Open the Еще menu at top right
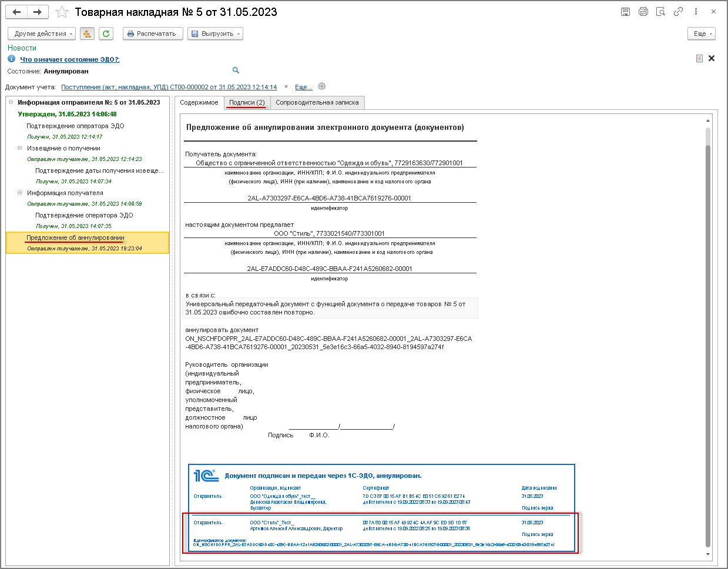 click(x=702, y=34)
